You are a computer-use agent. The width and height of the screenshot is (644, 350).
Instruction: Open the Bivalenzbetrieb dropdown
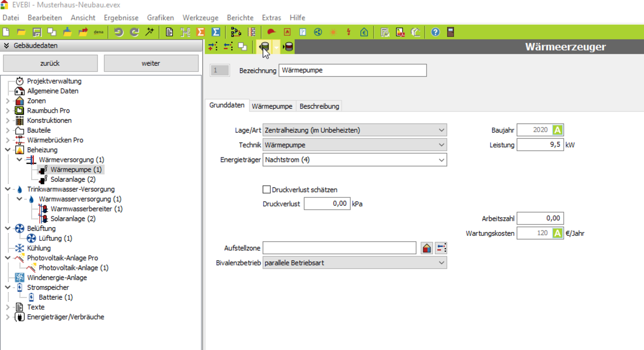tap(441, 263)
